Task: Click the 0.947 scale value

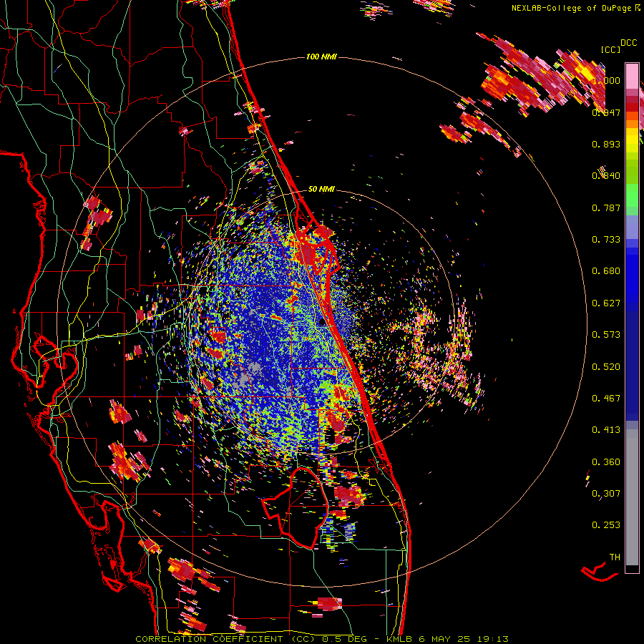Action: pyautogui.click(x=606, y=112)
